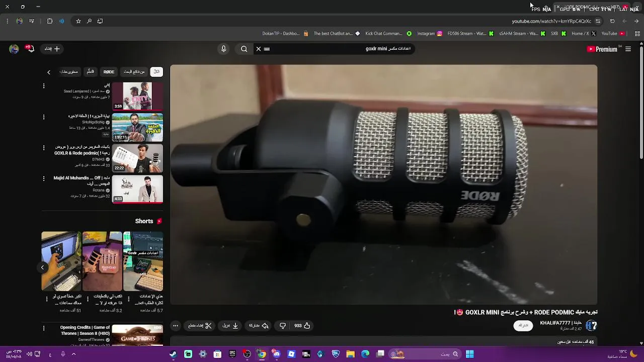Click the YouTube Premium logo
The height and width of the screenshot is (362, 644).
602,49
